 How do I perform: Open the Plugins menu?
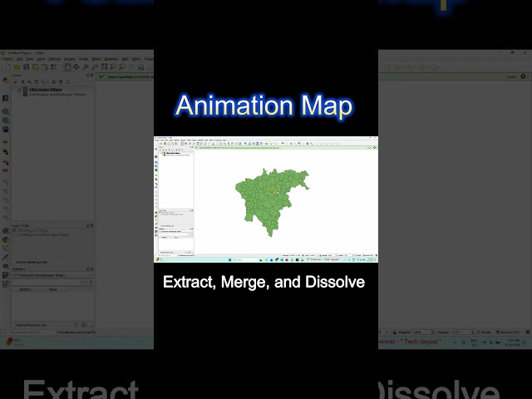click(70, 59)
